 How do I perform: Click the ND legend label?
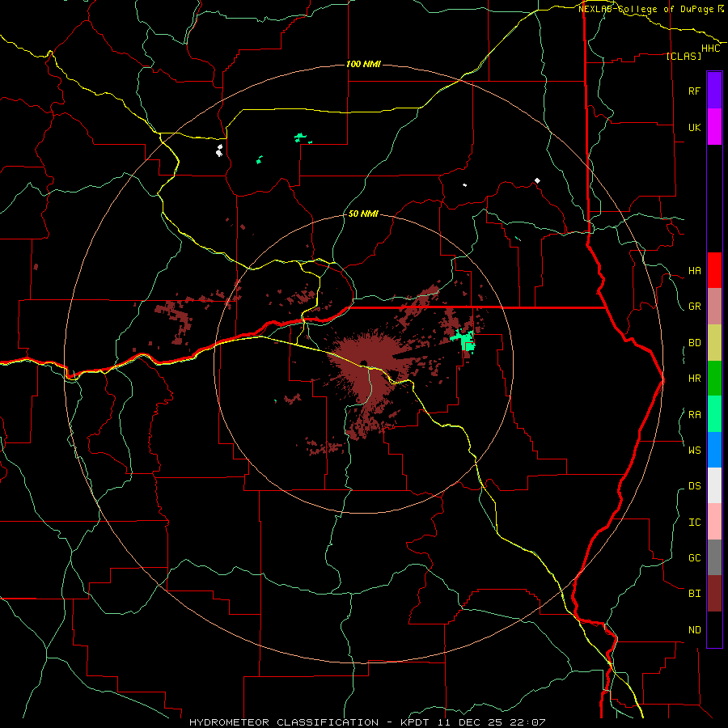[x=694, y=630]
